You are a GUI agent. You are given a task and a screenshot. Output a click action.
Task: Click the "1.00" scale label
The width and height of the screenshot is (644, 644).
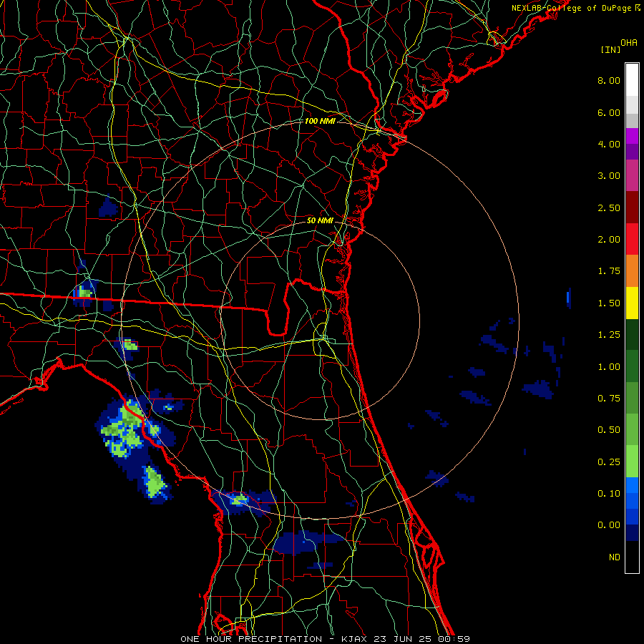tap(609, 367)
